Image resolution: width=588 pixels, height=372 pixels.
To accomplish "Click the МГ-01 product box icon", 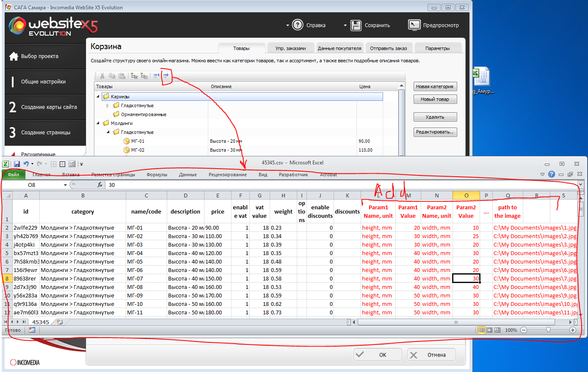I will (126, 141).
